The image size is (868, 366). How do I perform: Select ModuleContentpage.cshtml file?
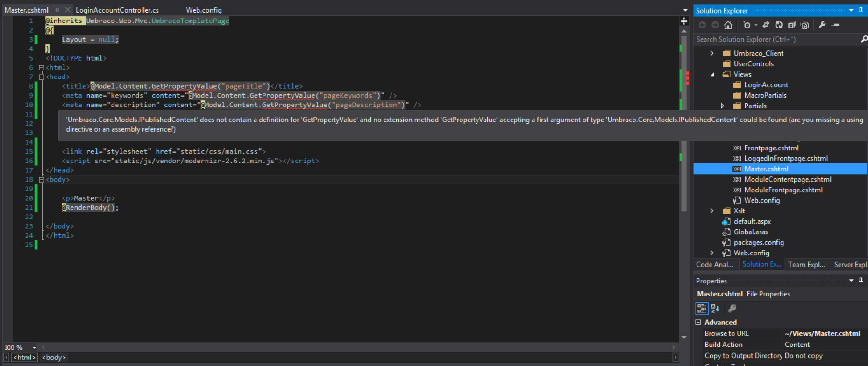(788, 180)
